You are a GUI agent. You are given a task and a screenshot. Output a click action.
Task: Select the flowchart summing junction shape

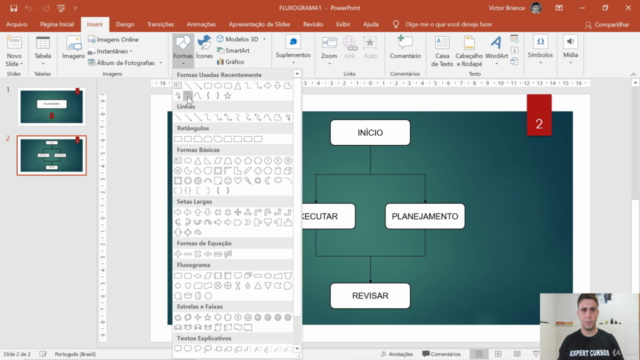(x=218, y=286)
